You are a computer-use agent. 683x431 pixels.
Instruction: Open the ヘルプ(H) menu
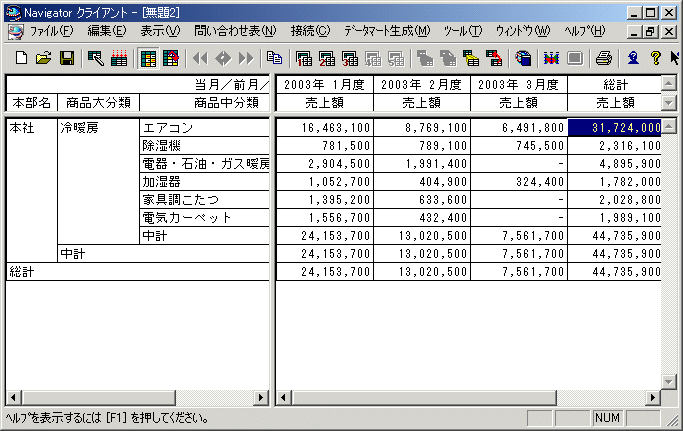(585, 31)
